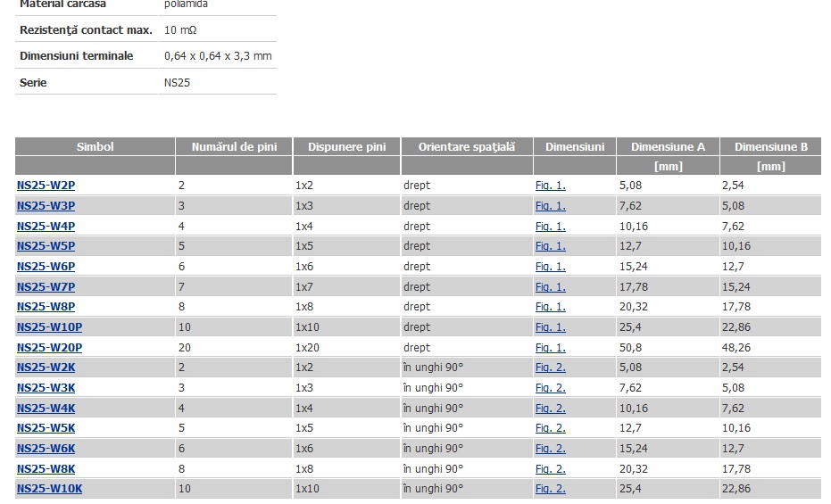
Task: Click the Dispunere pini column header
Action: pyautogui.click(x=346, y=146)
